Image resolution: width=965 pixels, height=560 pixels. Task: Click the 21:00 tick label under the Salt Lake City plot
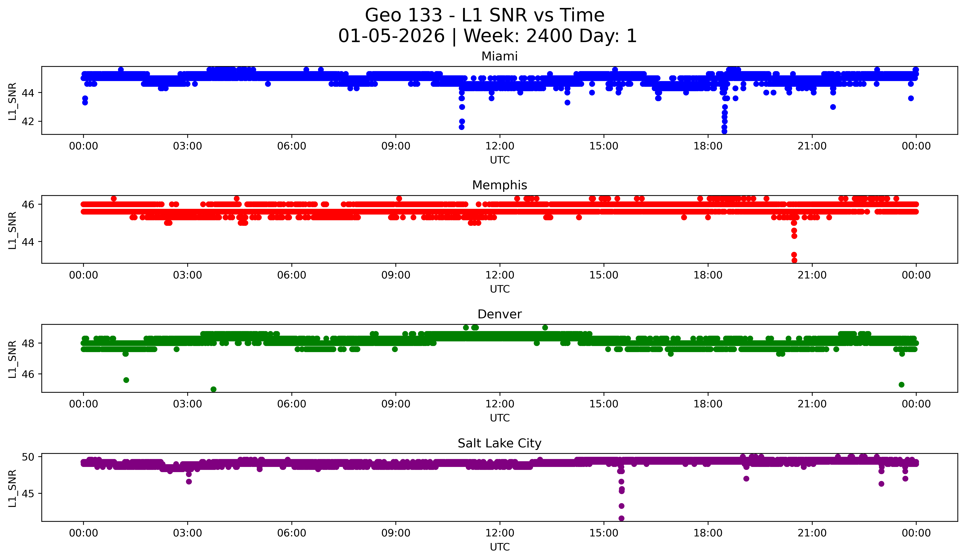812,533
